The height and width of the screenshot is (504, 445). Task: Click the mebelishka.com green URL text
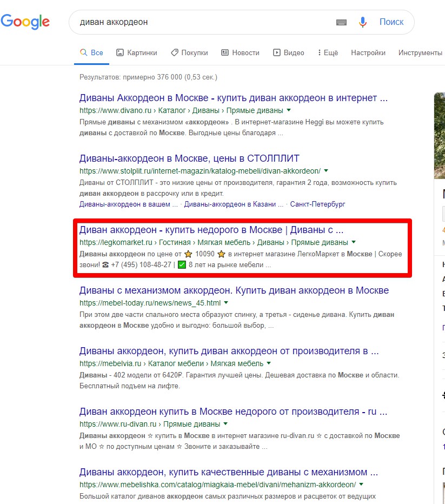(217, 485)
